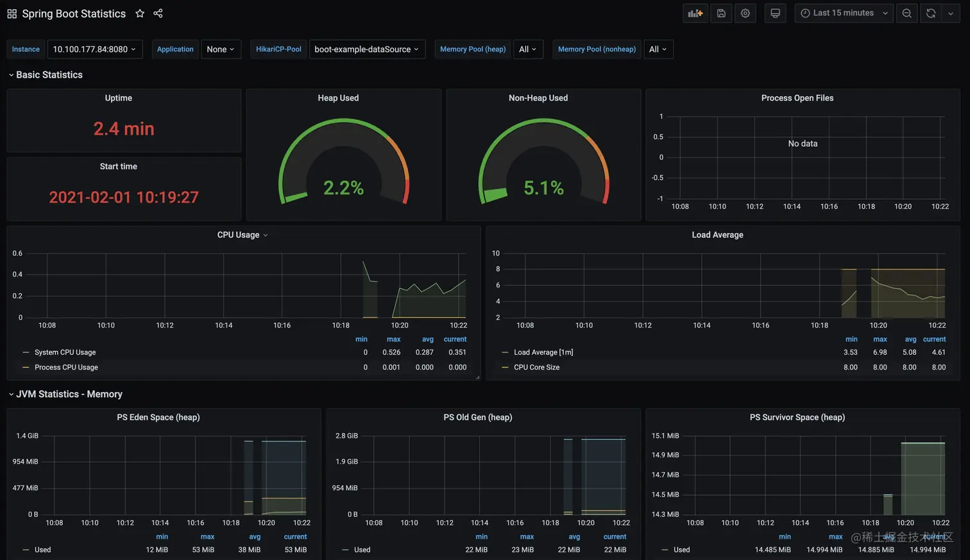The height and width of the screenshot is (560, 970).
Task: Toggle PS Eden Space Used series
Action: [42, 550]
